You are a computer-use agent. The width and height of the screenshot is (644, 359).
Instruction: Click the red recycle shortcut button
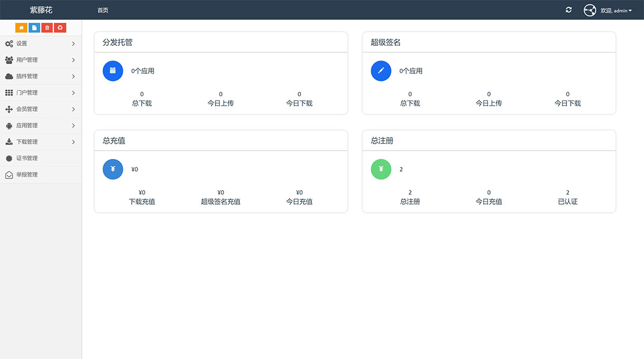click(61, 28)
